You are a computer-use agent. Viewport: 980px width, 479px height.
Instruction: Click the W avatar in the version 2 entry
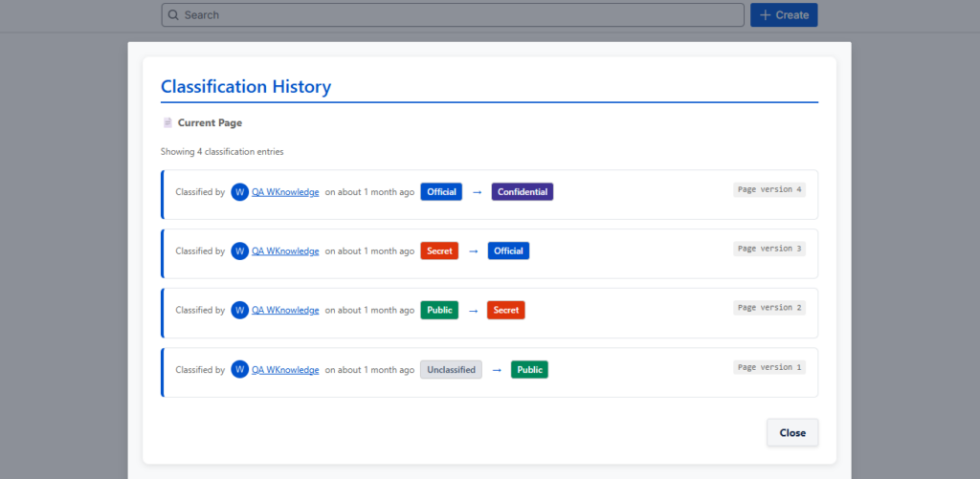coord(239,311)
